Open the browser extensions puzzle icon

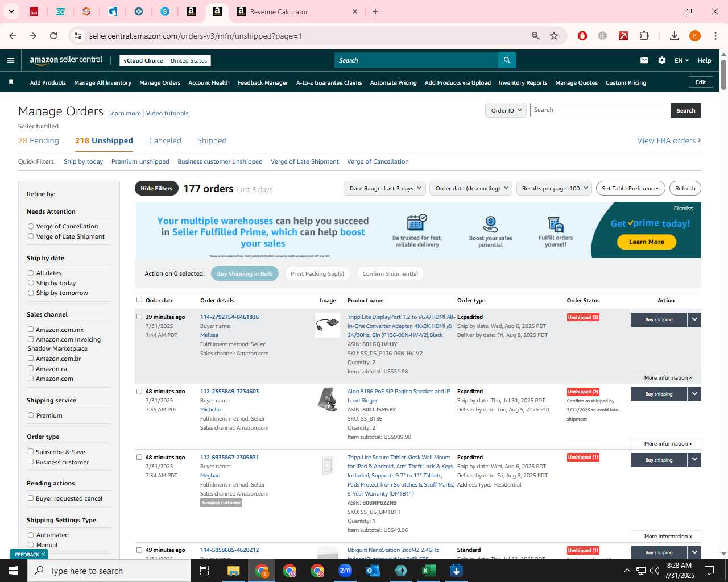[644, 36]
